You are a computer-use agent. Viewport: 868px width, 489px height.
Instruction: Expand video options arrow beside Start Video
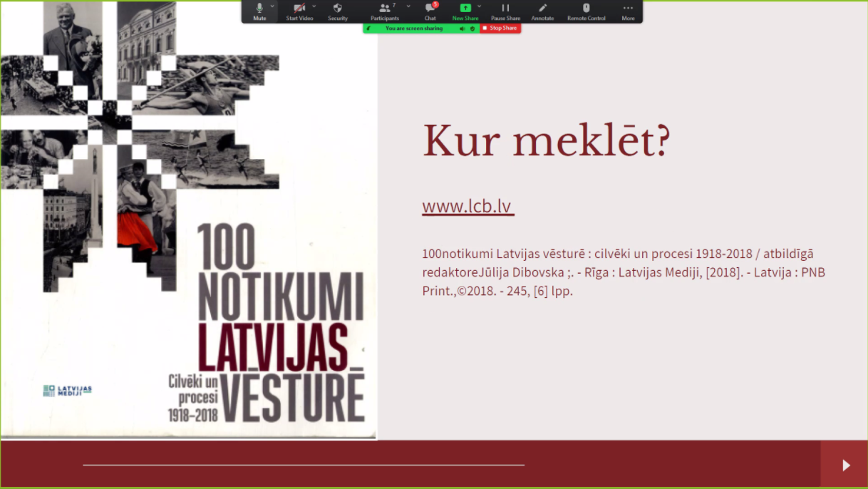(x=314, y=6)
